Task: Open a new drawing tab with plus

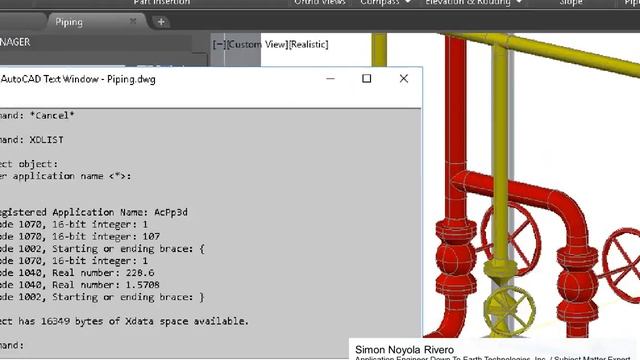Action: click(x=161, y=22)
